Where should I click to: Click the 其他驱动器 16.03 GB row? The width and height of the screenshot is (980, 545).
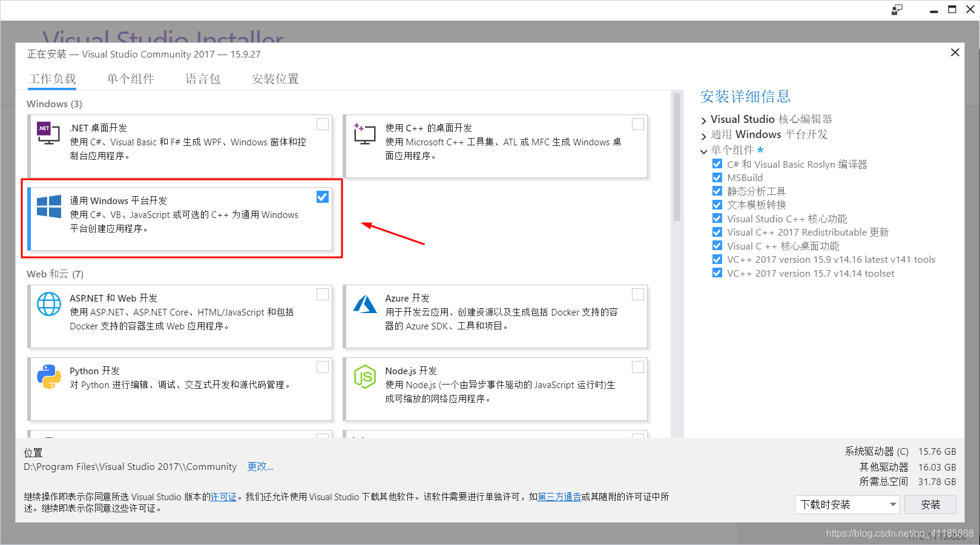[908, 467]
